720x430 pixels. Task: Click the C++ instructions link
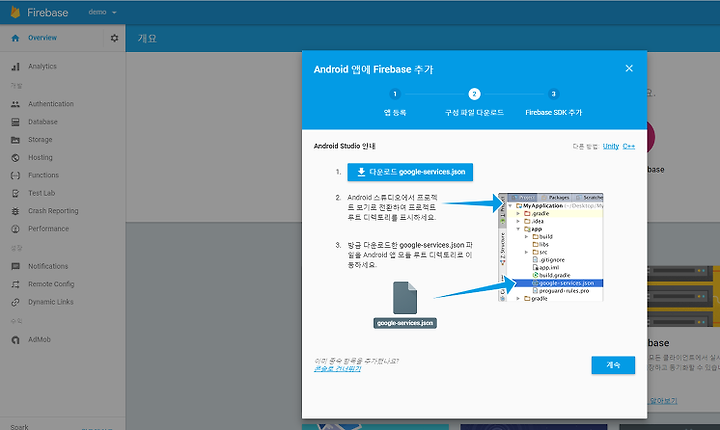629,146
